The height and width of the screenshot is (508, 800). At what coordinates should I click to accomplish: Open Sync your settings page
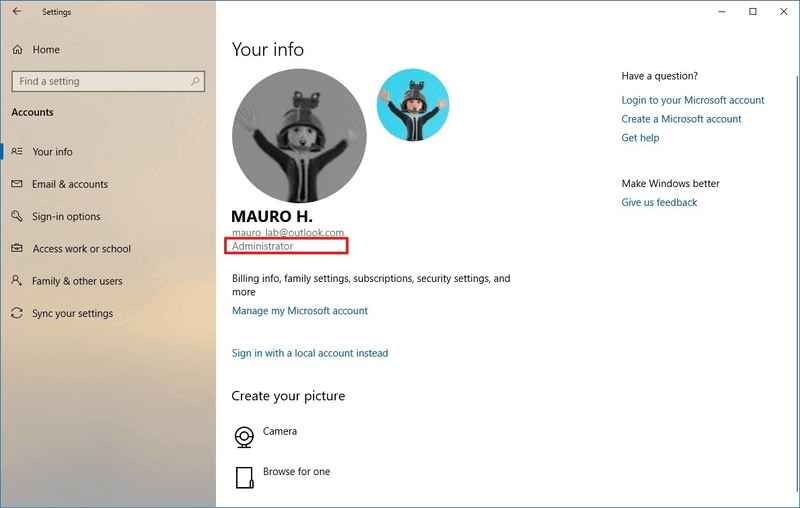click(x=72, y=313)
